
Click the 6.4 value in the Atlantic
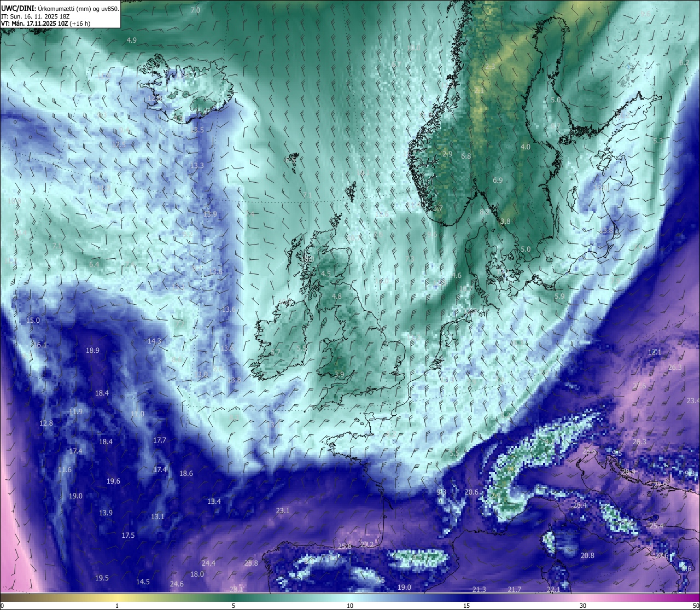click(x=94, y=264)
